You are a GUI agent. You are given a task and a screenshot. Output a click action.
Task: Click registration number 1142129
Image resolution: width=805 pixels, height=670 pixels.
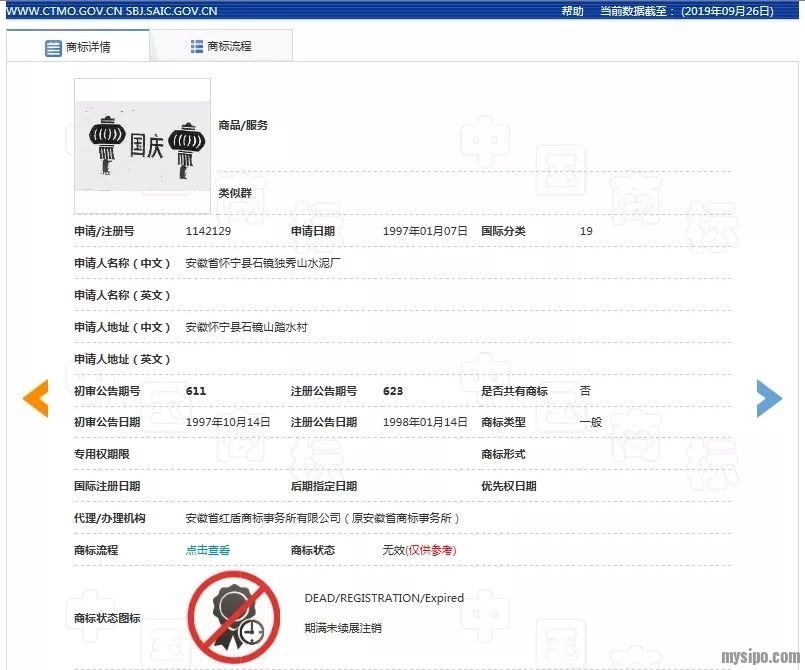[x=208, y=231]
